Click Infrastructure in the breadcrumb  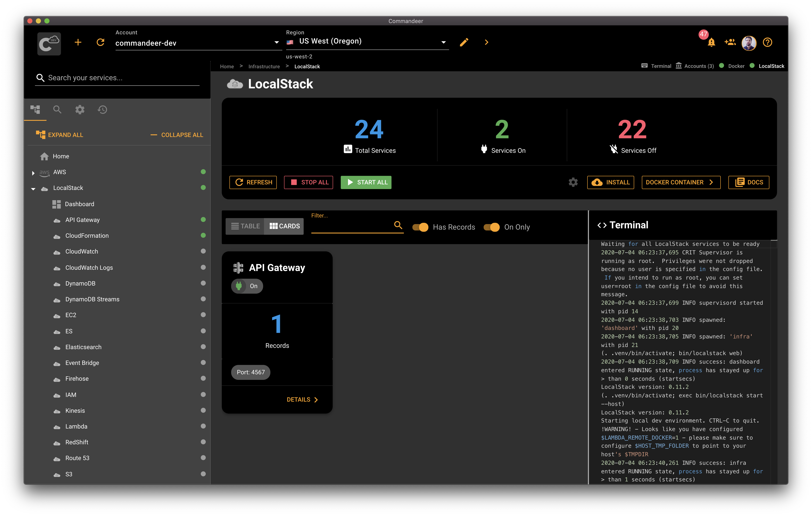(264, 67)
